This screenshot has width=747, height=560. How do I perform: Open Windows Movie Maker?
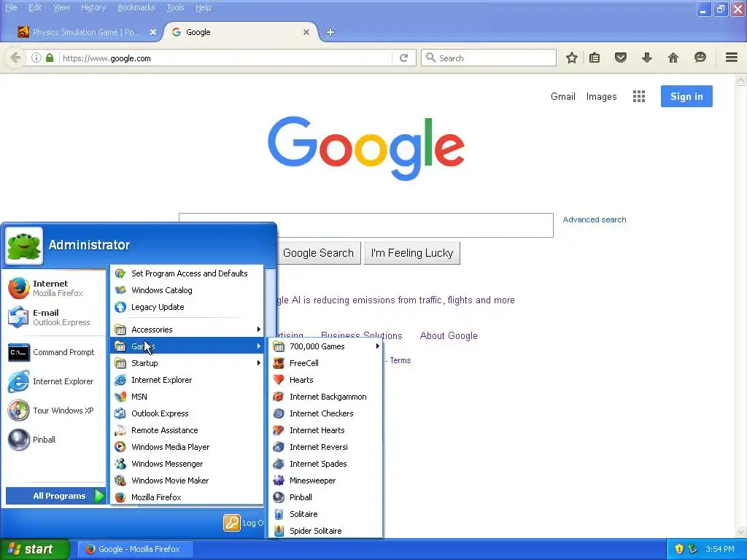click(x=187, y=481)
